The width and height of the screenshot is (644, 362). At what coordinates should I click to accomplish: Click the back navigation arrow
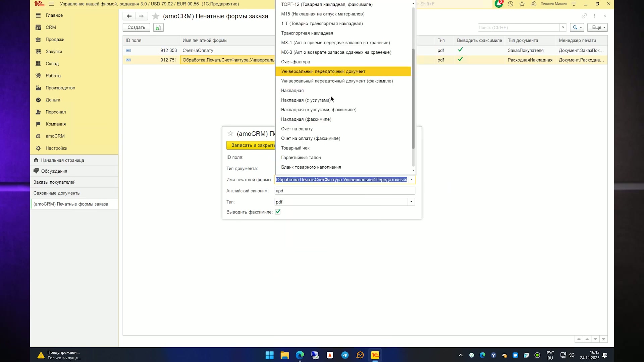point(129,16)
